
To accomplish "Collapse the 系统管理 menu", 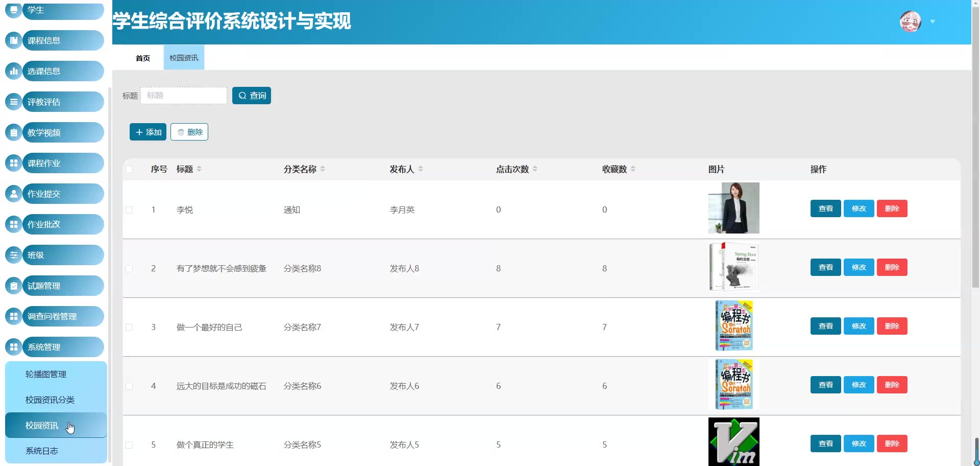I will pos(63,347).
